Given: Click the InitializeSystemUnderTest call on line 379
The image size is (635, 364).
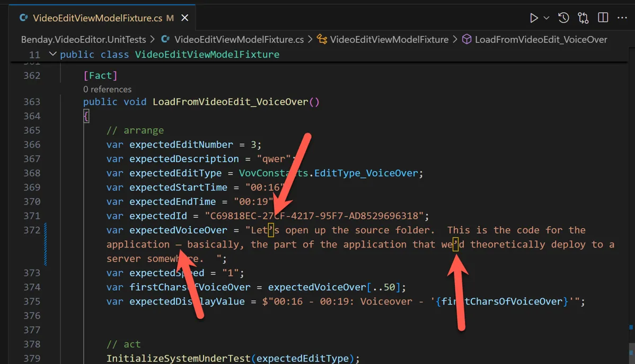Looking at the screenshot, I should pyautogui.click(x=179, y=358).
